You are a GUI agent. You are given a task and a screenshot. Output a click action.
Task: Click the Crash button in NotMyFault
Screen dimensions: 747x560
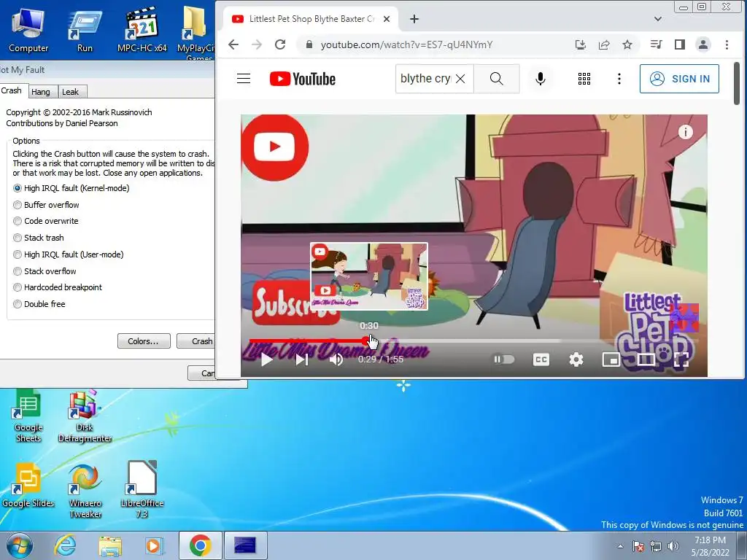(x=197, y=341)
